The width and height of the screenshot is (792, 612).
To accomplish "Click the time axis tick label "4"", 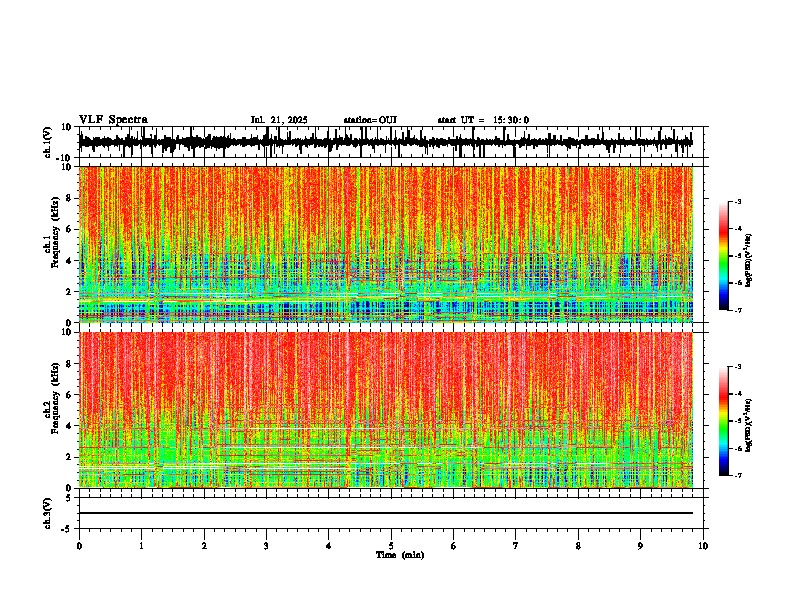I will pyautogui.click(x=329, y=546).
